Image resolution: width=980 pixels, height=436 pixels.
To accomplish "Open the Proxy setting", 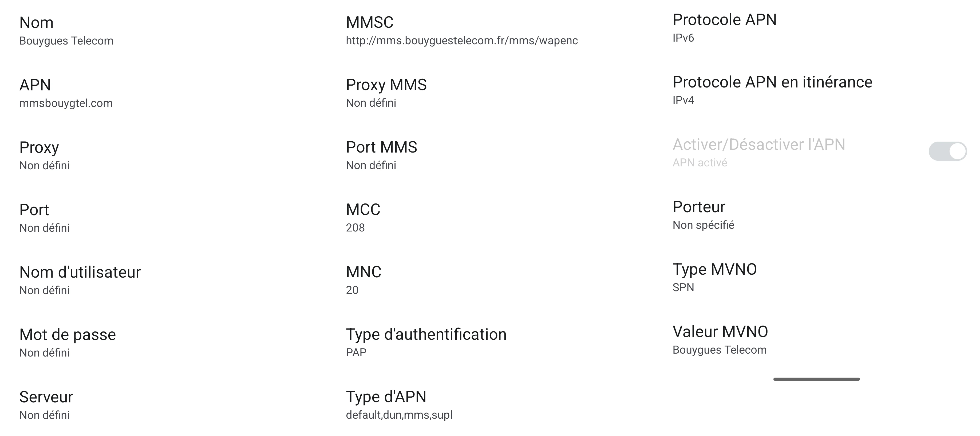I will [x=45, y=156].
